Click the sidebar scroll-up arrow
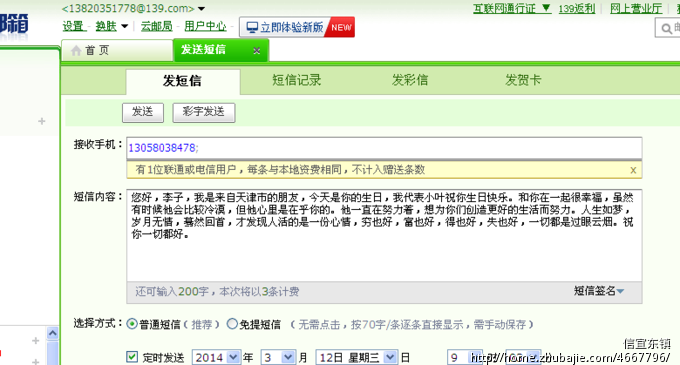Viewport: 680px width, 365px height. 52,333
